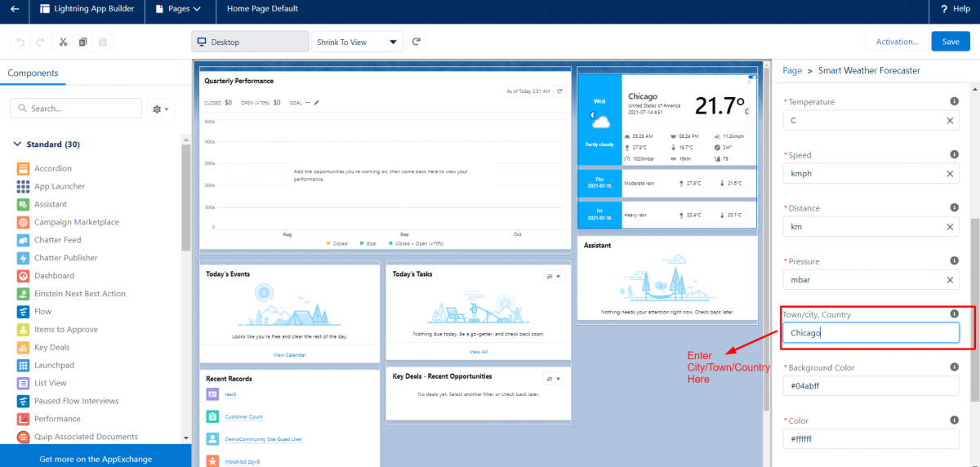
Task: Click the properties panel scrollbar
Action: 975,310
